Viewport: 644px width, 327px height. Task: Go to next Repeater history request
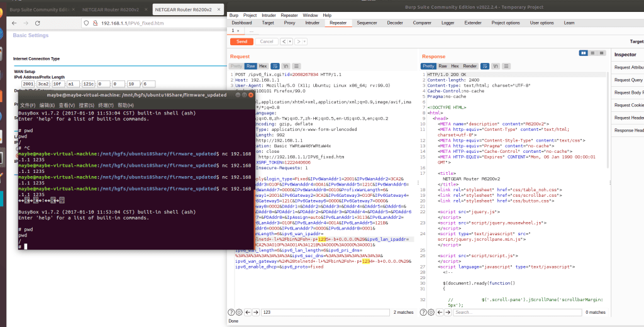299,42
